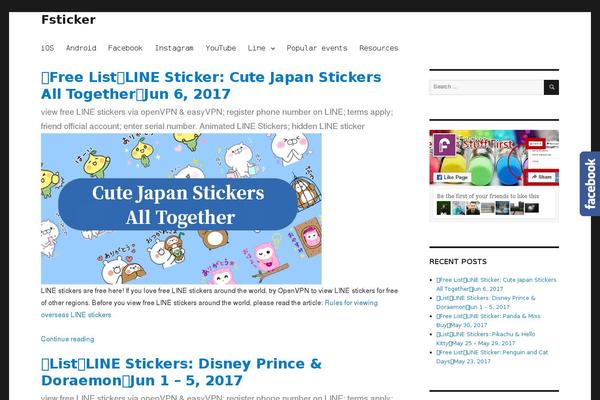Open the Android menu item
The image size is (600, 400).
81,48
